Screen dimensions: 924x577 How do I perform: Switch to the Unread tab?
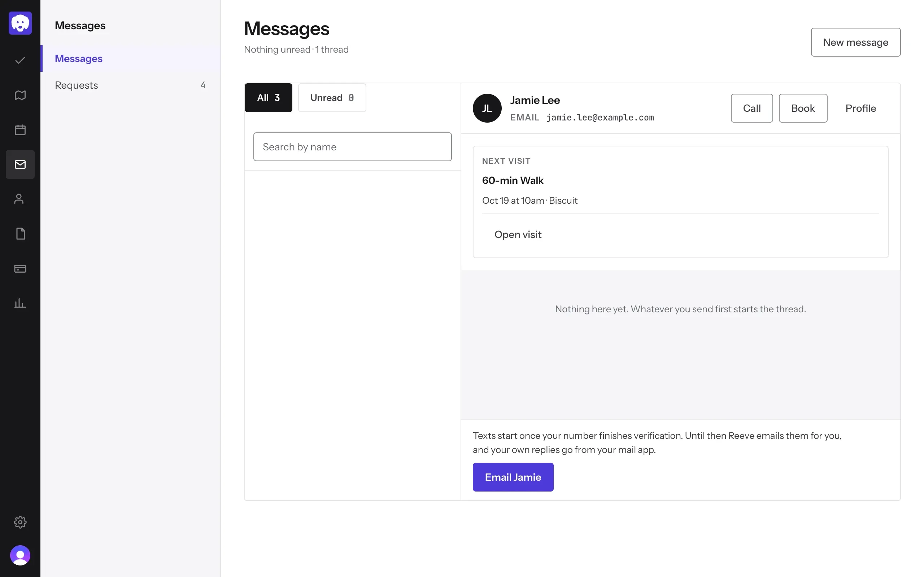pos(332,98)
